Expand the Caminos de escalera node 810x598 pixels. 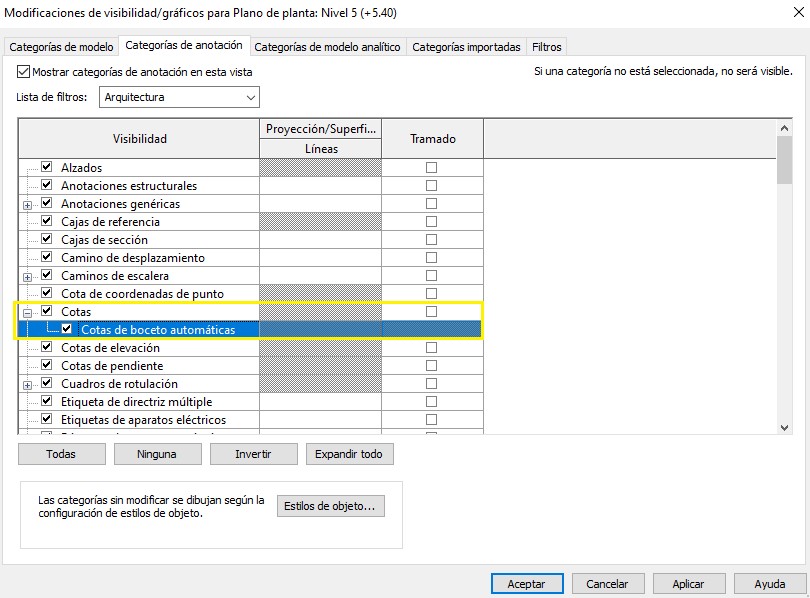[27, 276]
